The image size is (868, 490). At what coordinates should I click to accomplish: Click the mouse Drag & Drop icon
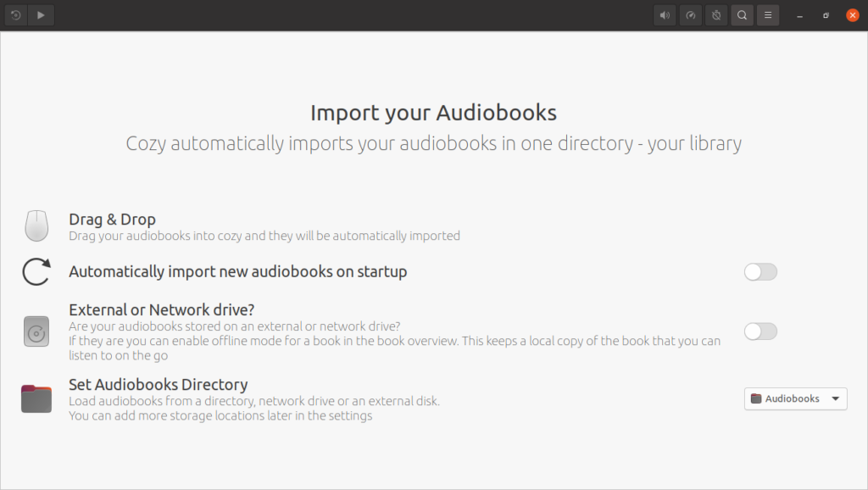36,226
